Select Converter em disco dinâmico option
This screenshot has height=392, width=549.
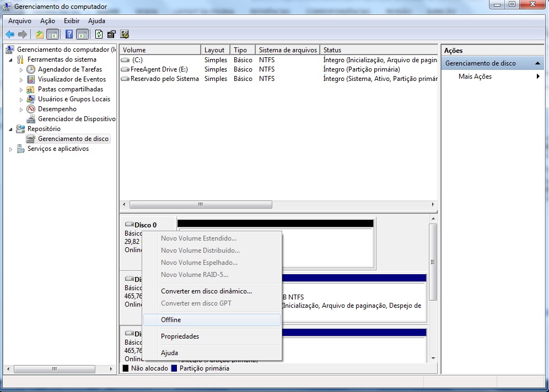[206, 291]
